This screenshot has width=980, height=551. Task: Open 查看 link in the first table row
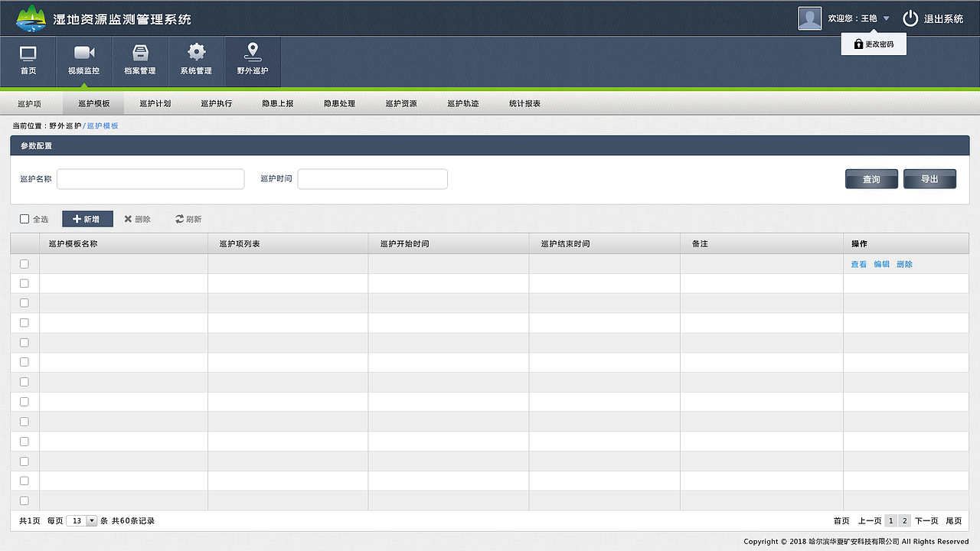pos(859,264)
